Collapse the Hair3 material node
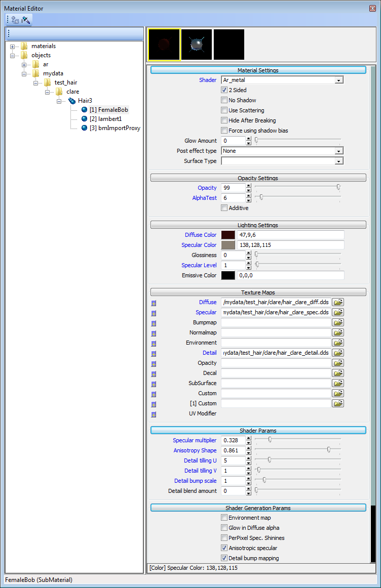381x588 pixels. pyautogui.click(x=59, y=101)
